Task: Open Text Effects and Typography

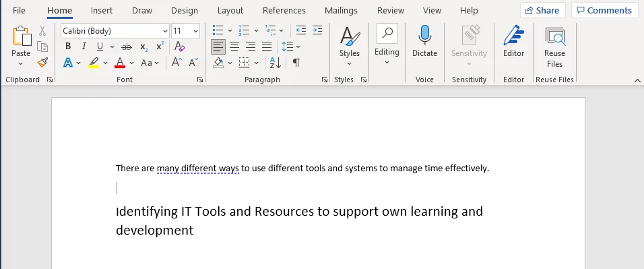Action: click(x=68, y=63)
